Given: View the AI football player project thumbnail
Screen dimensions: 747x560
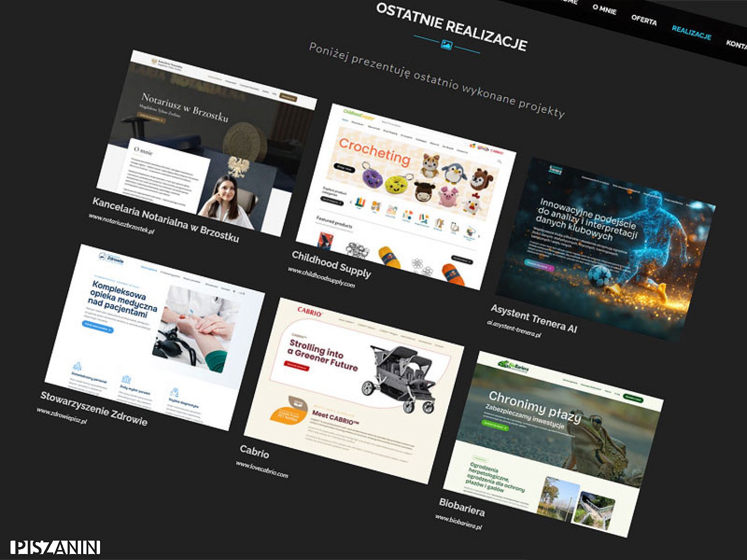Looking at the screenshot, I should coord(605,249).
